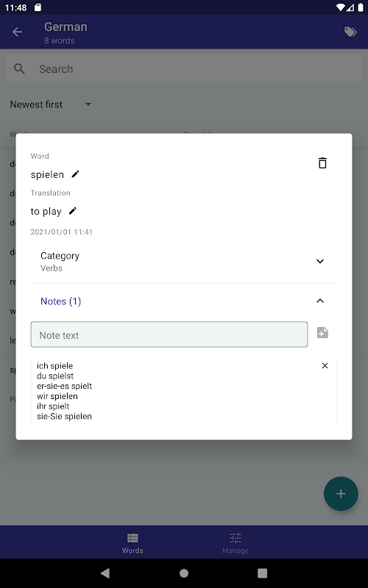
Task: Delete the word using trash icon
Action: [322, 163]
